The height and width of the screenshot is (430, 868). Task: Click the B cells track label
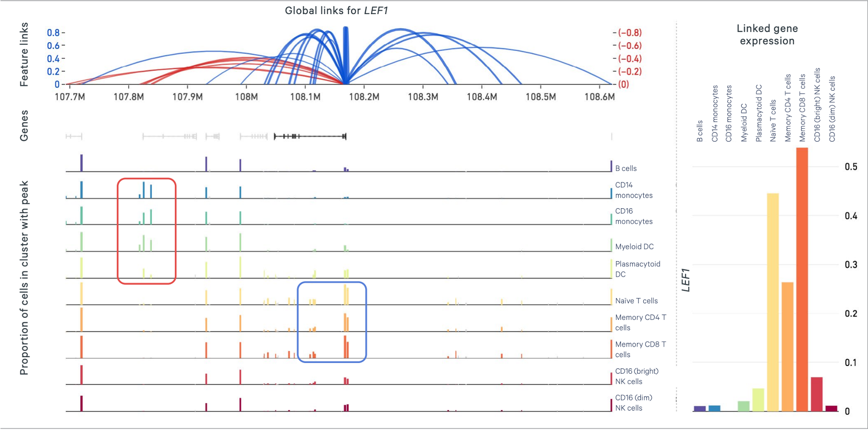[x=626, y=168]
